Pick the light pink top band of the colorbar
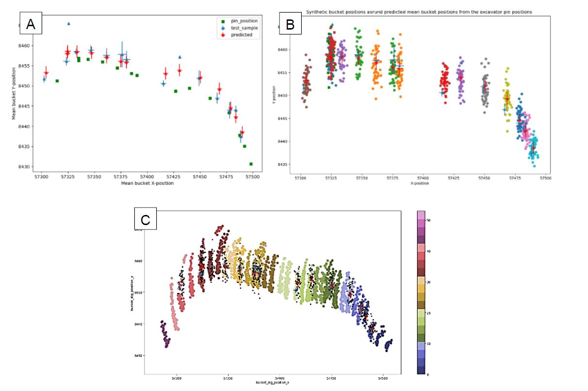This screenshot has width=588, height=391. [x=421, y=214]
